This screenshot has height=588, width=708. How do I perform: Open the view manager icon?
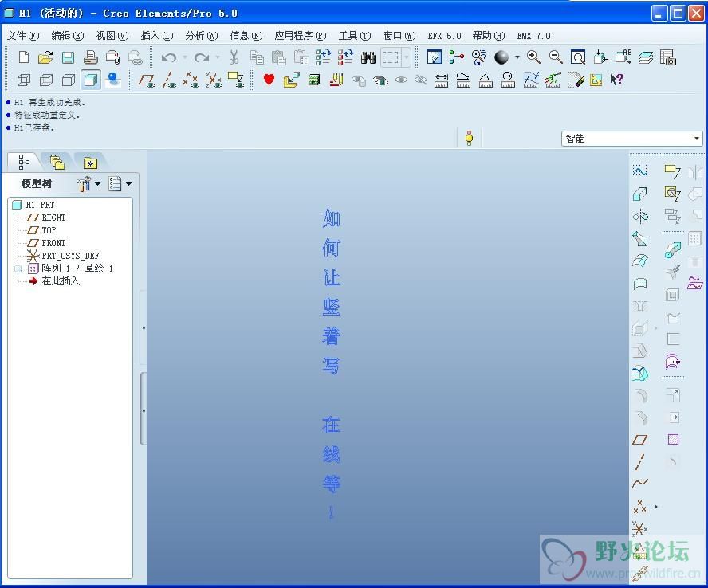coord(668,57)
